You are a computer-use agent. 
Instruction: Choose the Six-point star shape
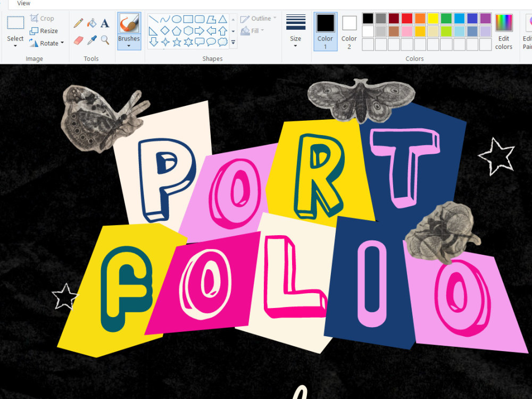click(188, 42)
